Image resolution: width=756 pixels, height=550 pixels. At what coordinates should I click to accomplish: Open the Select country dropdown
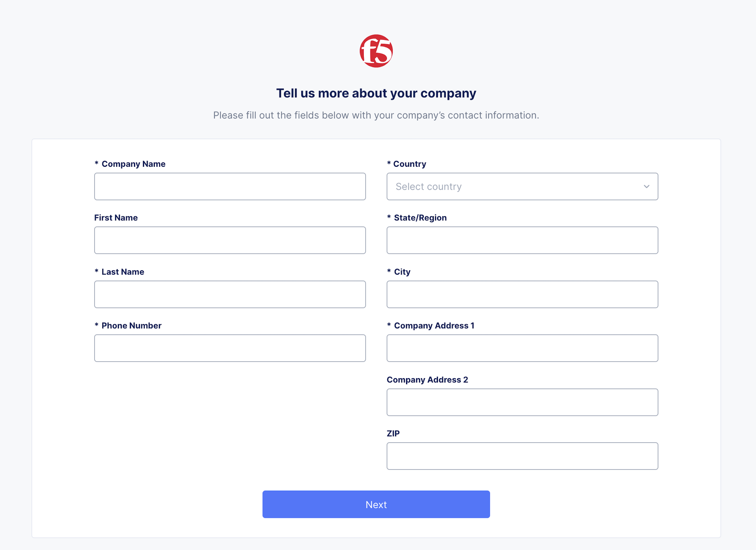coord(522,187)
